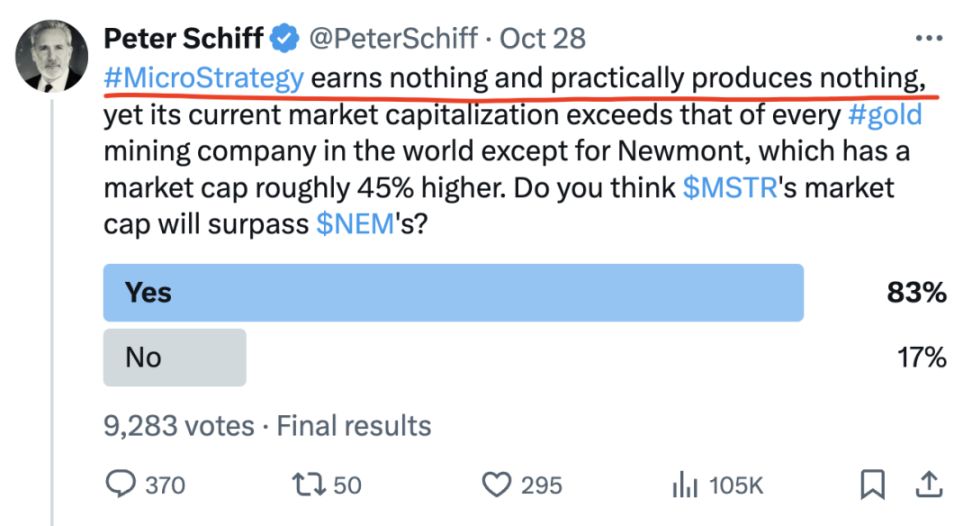Click the Oct 28 timestamp

coord(543,39)
